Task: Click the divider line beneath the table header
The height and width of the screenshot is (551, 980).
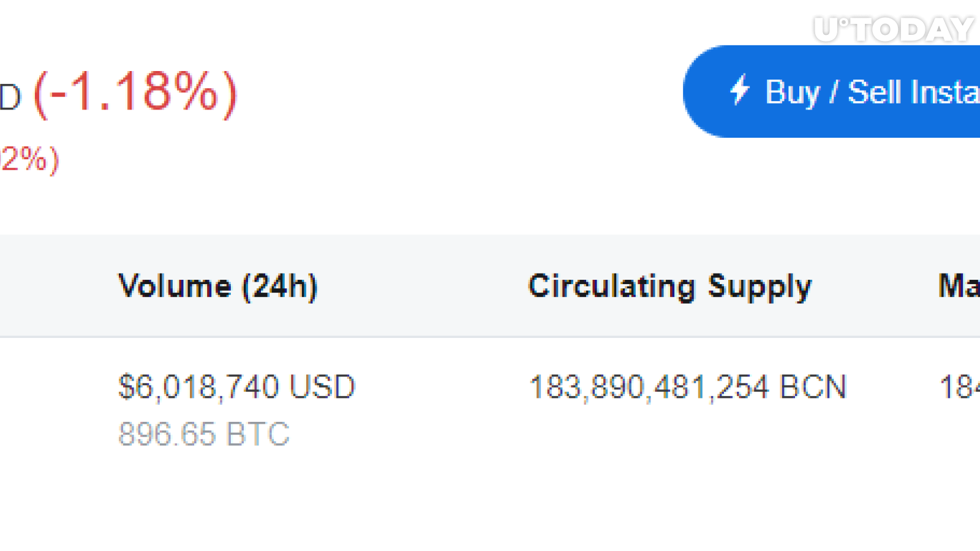Action: tap(490, 337)
